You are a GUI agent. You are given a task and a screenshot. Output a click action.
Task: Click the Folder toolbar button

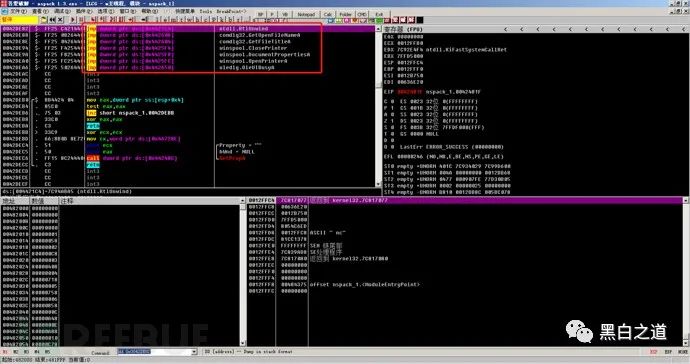tap(346, 15)
